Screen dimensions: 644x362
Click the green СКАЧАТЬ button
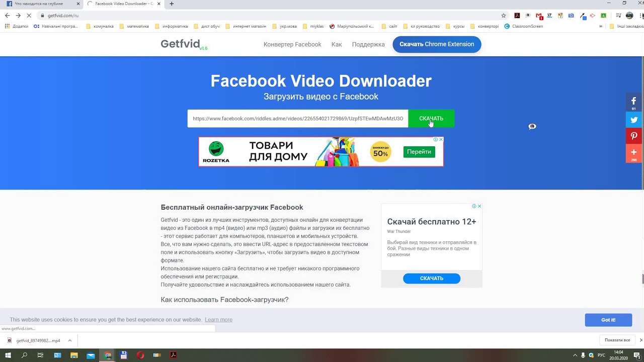click(431, 119)
